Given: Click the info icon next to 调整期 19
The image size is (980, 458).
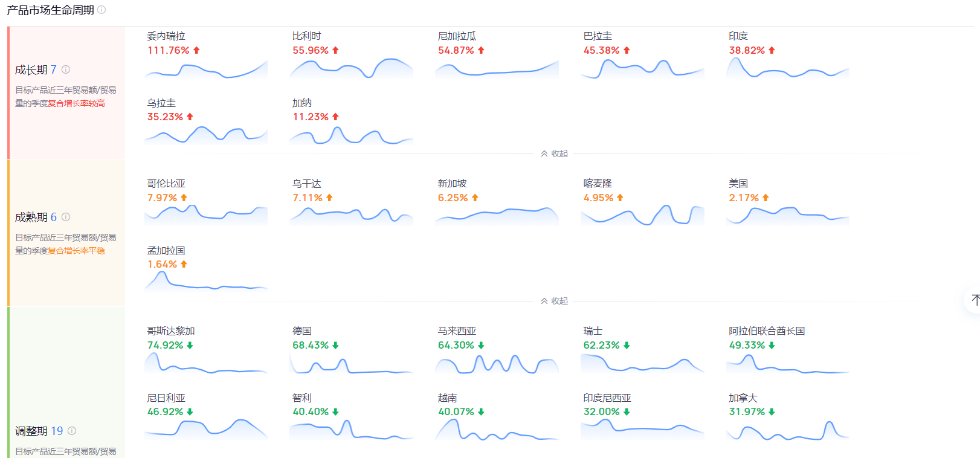Looking at the screenshot, I should coord(72,431).
